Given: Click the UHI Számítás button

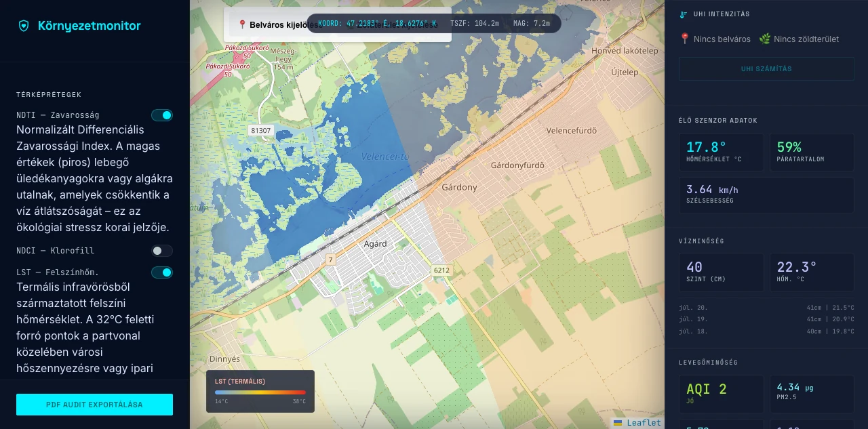Looking at the screenshot, I should pyautogui.click(x=766, y=69).
